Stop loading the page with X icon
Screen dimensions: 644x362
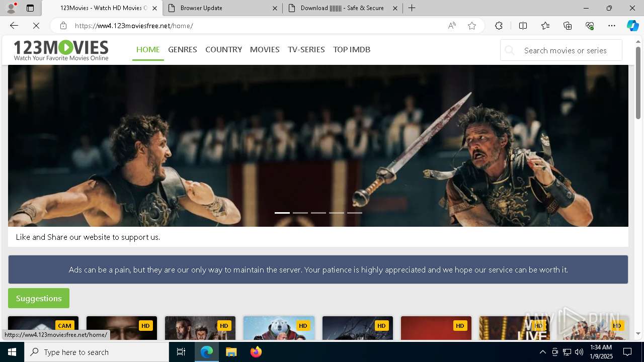coord(36,26)
